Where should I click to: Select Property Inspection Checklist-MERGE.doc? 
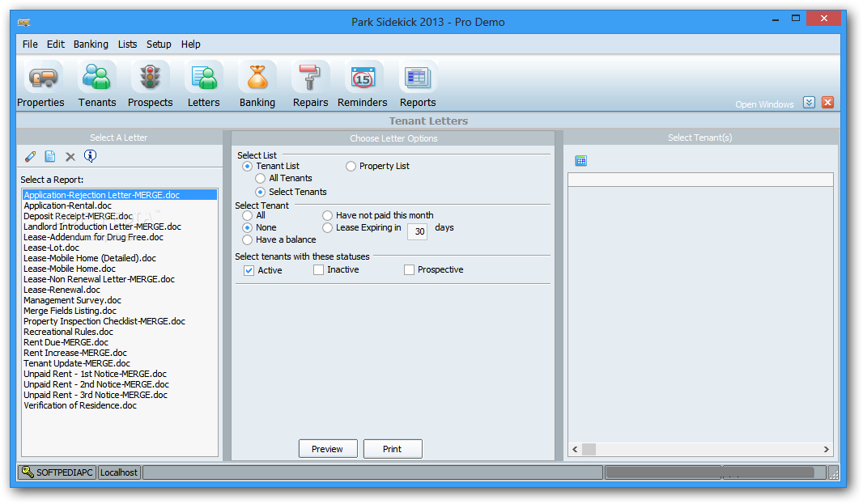pos(104,321)
